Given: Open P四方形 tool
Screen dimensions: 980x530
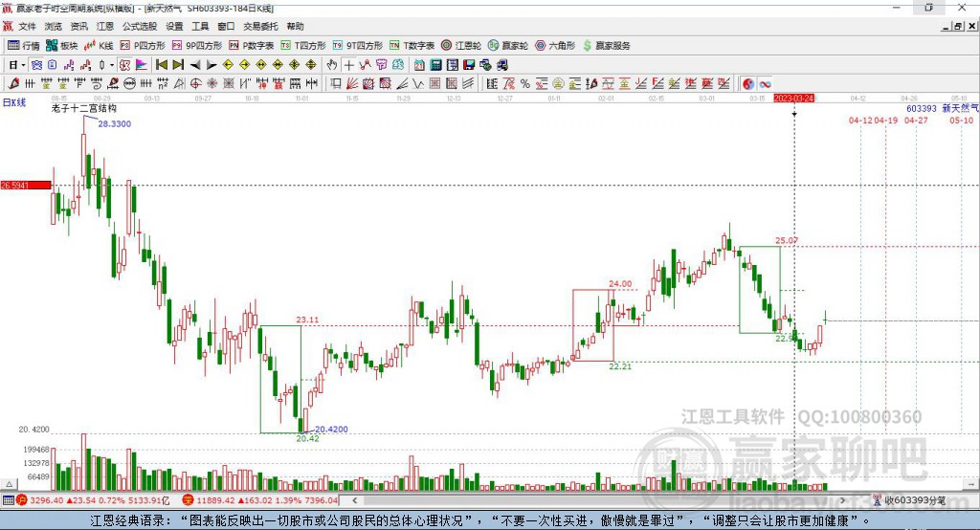Looking at the screenshot, I should (143, 46).
